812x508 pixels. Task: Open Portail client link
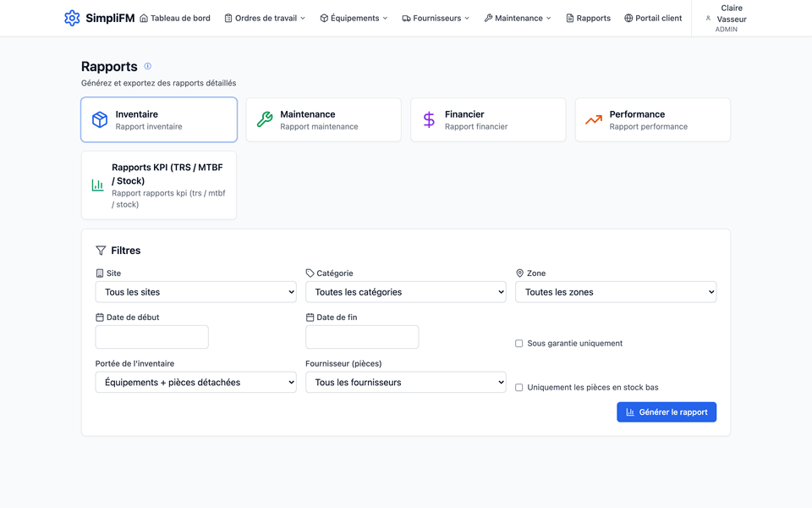[653, 18]
